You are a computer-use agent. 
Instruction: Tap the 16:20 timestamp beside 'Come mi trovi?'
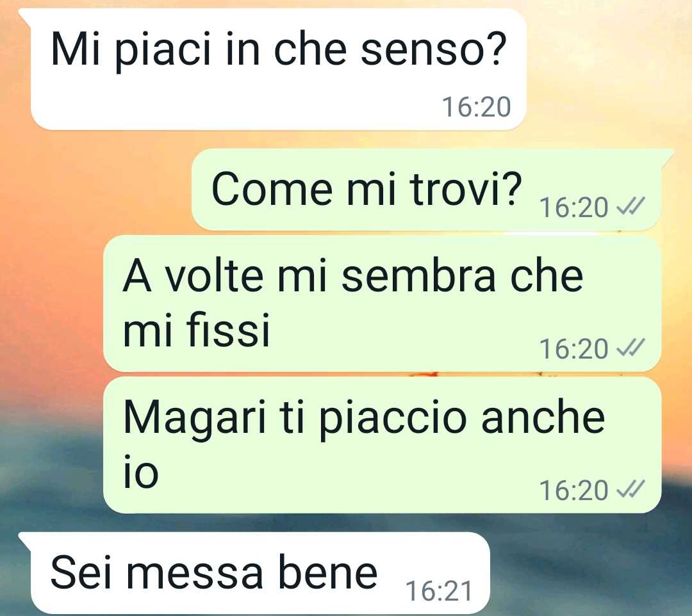tap(573, 207)
